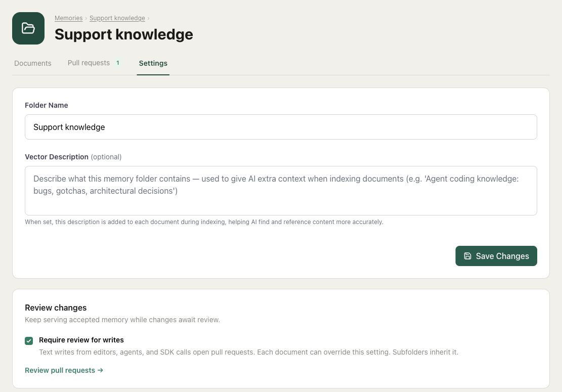Open Support knowledge breadcrumb link
Screen dimensions: 562x392
point(117,18)
